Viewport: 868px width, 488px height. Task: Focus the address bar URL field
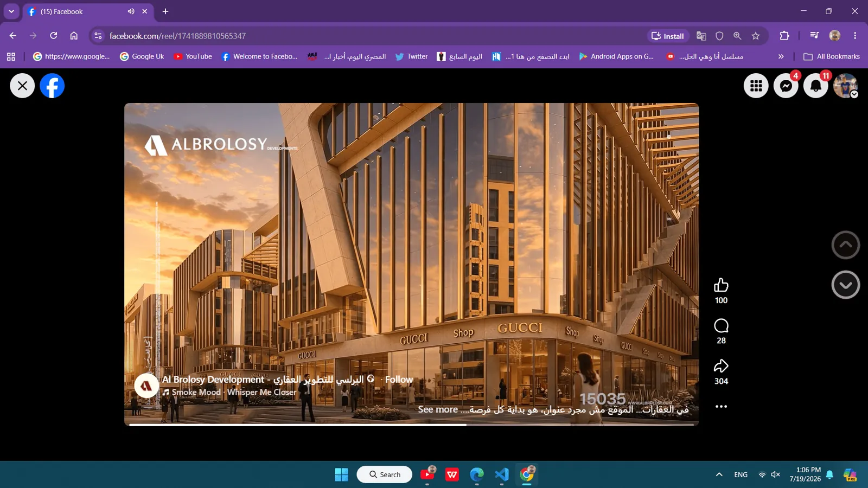pos(374,36)
